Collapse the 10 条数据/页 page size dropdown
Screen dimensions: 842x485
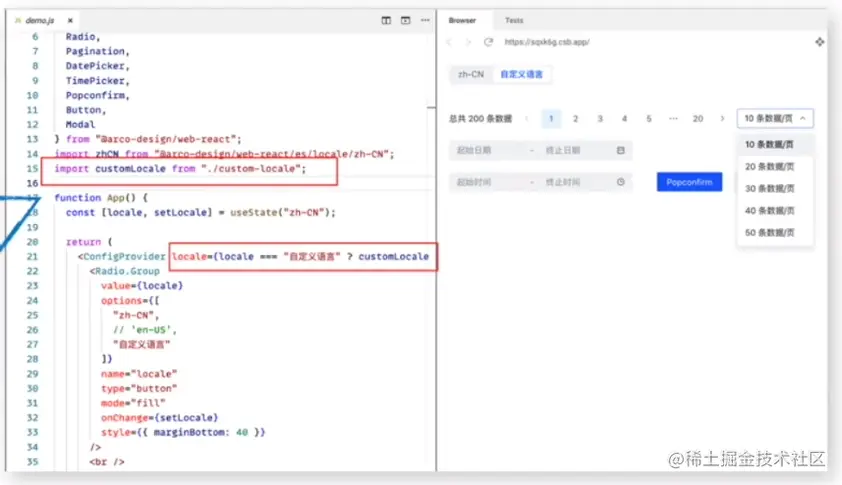coord(775,118)
